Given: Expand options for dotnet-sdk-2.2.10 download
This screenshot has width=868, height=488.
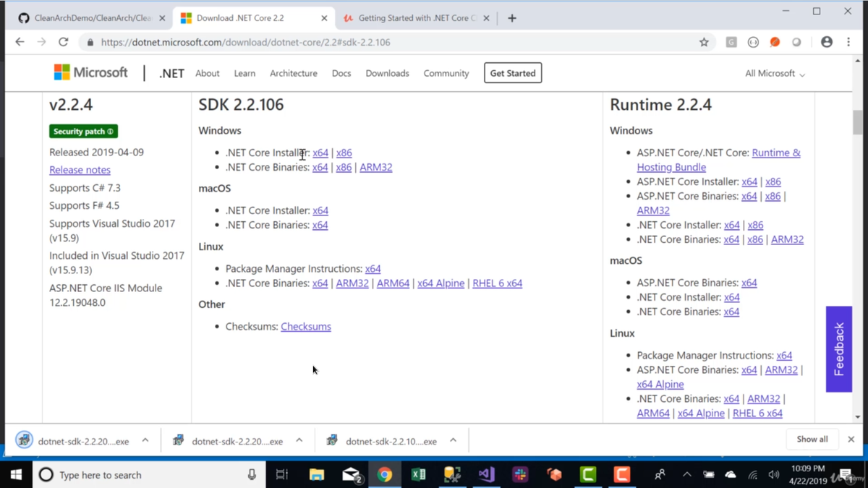Looking at the screenshot, I should point(453,440).
